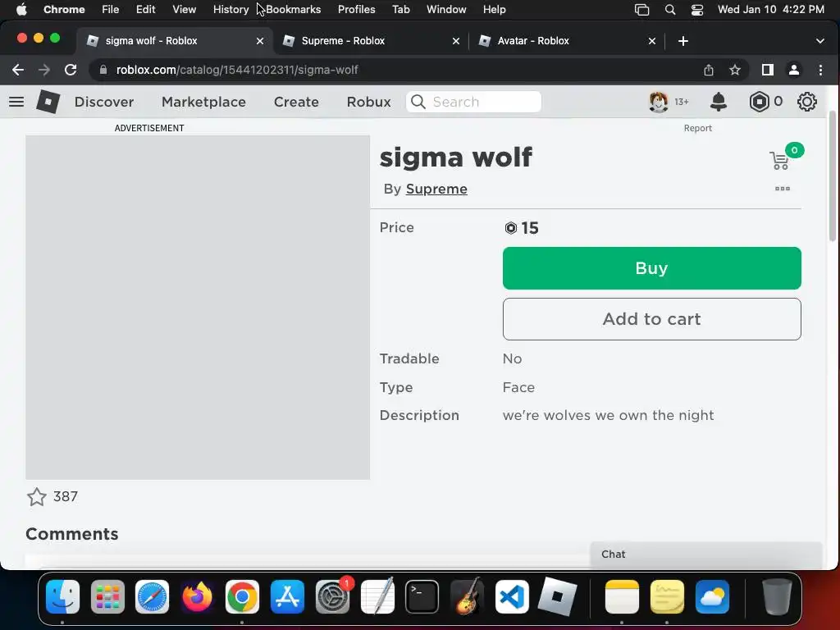Open the Trash in the Dock

point(776,596)
